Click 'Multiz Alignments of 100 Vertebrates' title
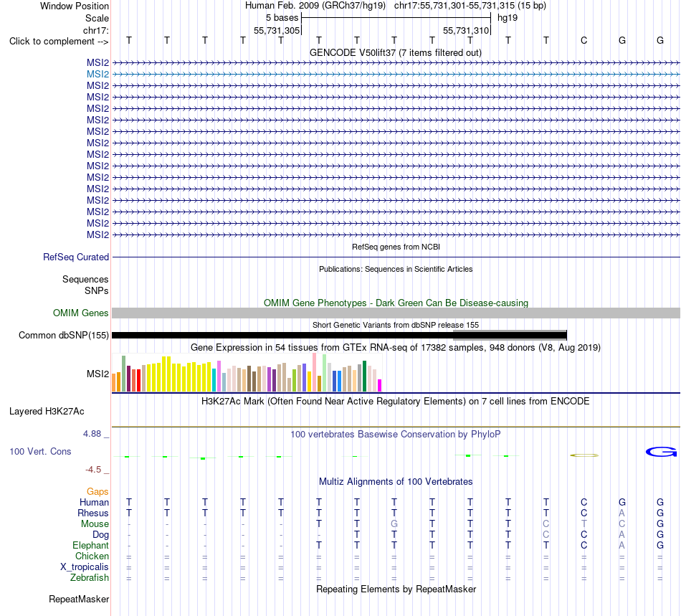Image resolution: width=681 pixels, height=616 pixels. tap(396, 481)
